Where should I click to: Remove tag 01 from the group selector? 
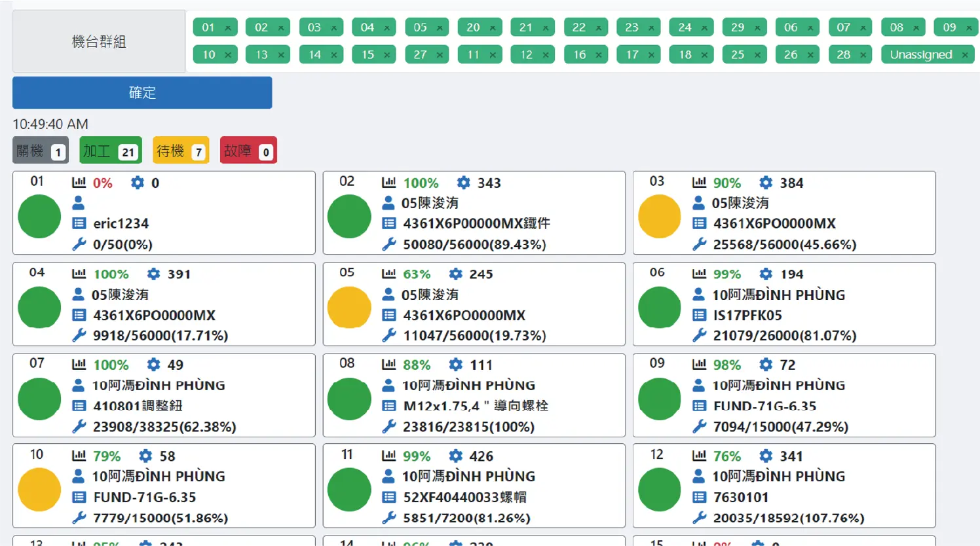click(x=228, y=27)
